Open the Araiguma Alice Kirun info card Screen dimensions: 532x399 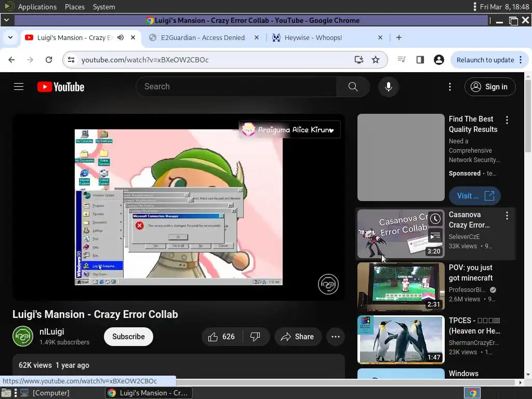pos(289,129)
